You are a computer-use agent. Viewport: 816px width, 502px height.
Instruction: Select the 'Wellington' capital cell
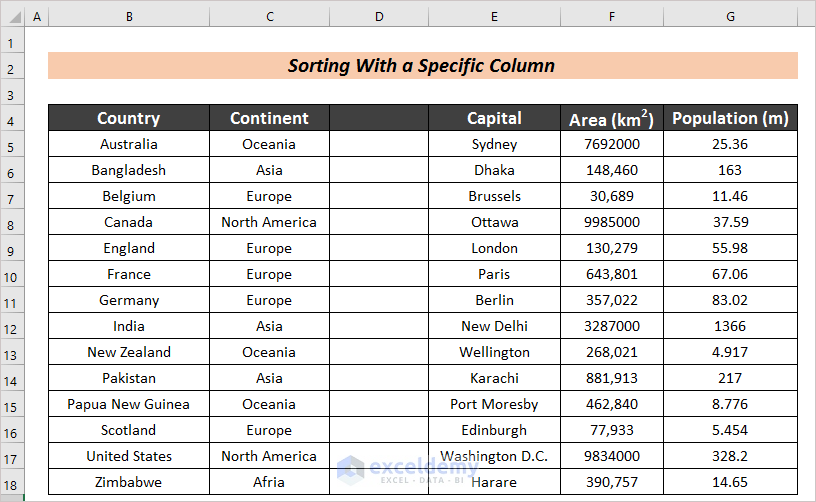coord(494,352)
